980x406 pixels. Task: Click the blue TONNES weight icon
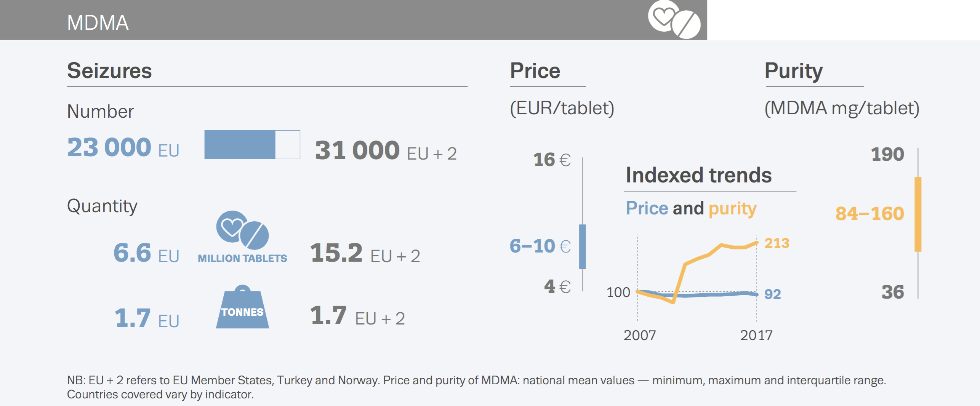[243, 308]
